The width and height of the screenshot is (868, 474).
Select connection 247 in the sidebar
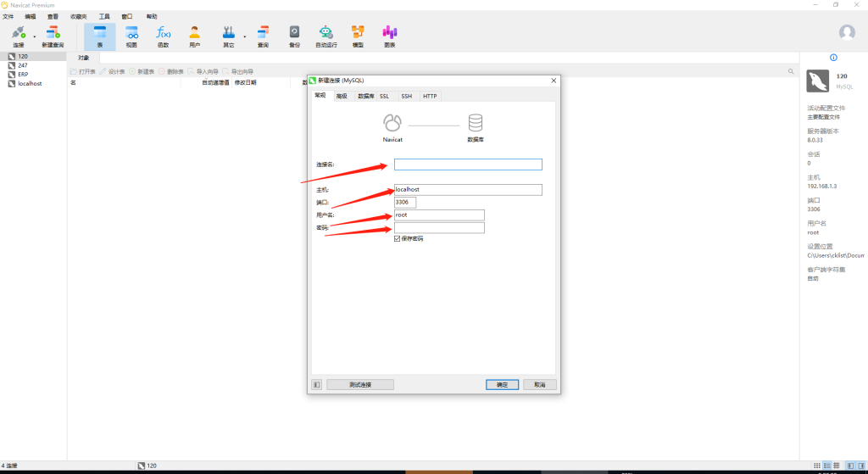(x=33, y=65)
